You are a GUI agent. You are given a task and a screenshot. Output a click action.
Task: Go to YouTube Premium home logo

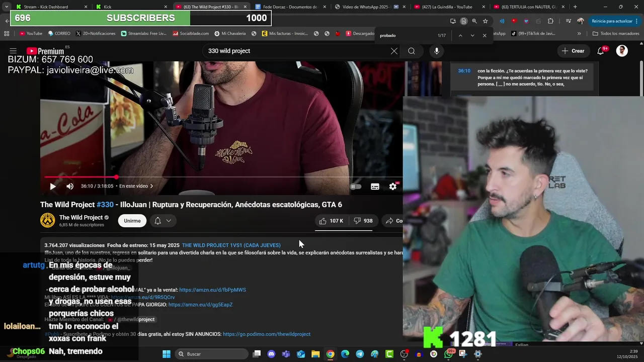click(x=45, y=51)
